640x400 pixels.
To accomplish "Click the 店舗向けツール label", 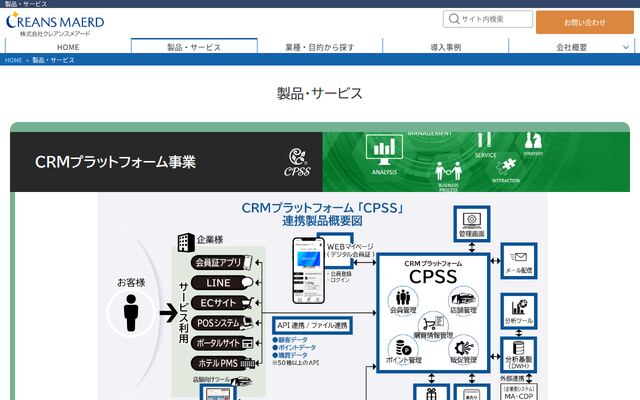I will [211, 380].
